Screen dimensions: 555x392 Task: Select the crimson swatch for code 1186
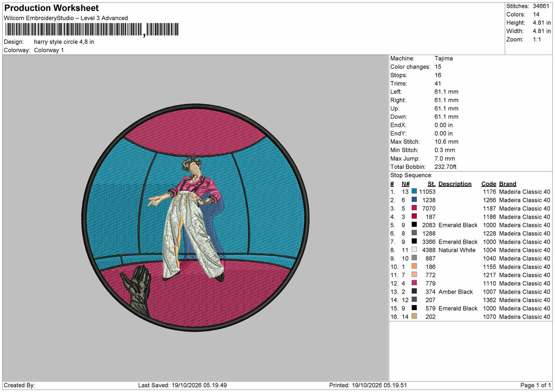click(414, 217)
